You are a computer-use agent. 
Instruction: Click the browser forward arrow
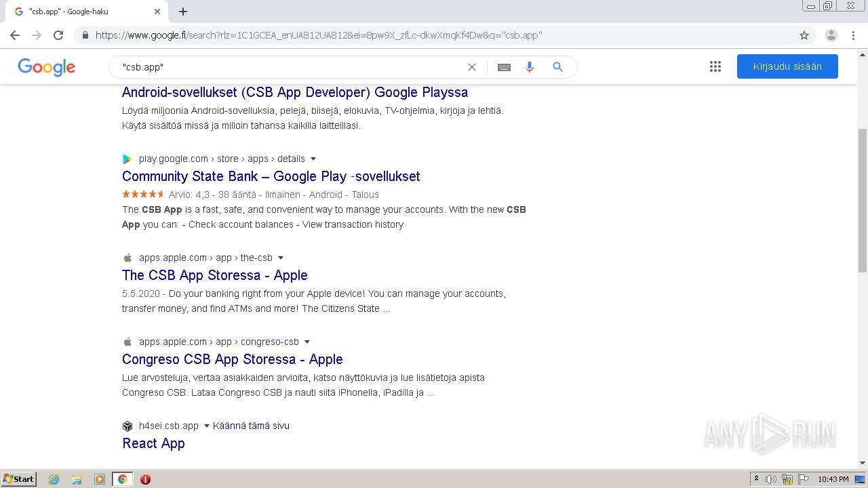[37, 35]
